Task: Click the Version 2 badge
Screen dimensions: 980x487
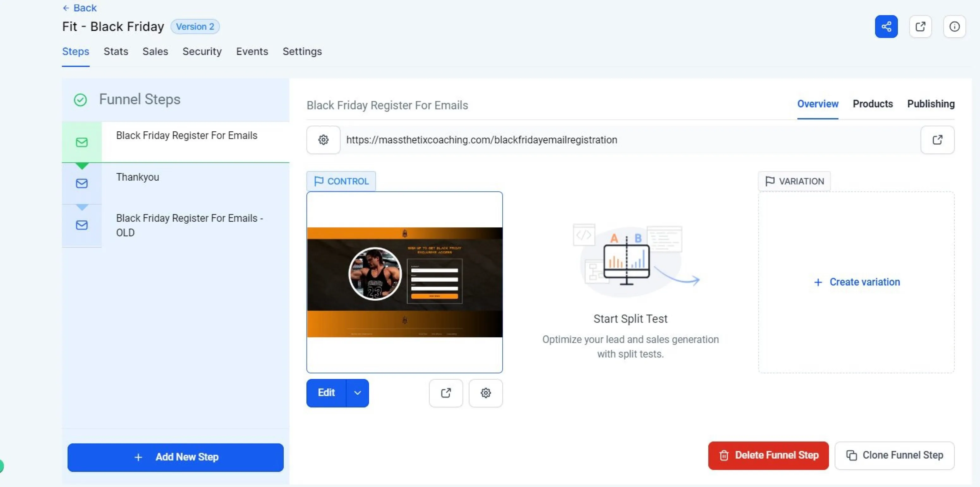Action: [x=195, y=27]
